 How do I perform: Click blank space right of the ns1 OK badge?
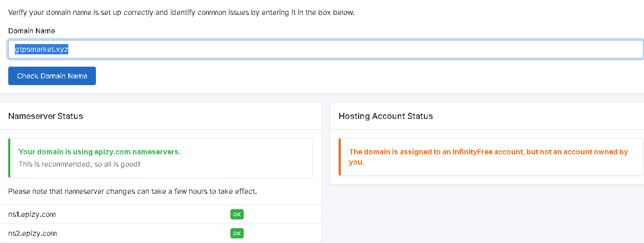282,214
